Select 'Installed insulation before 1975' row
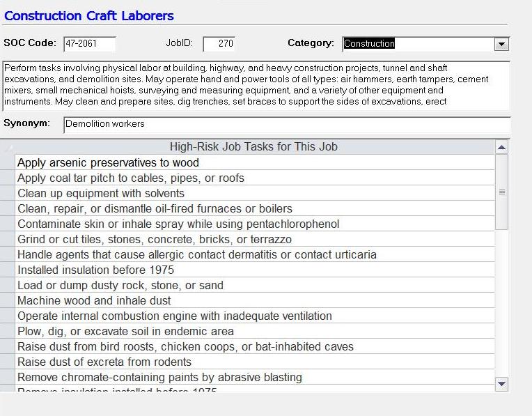This screenshot has width=532, height=416. click(254, 270)
